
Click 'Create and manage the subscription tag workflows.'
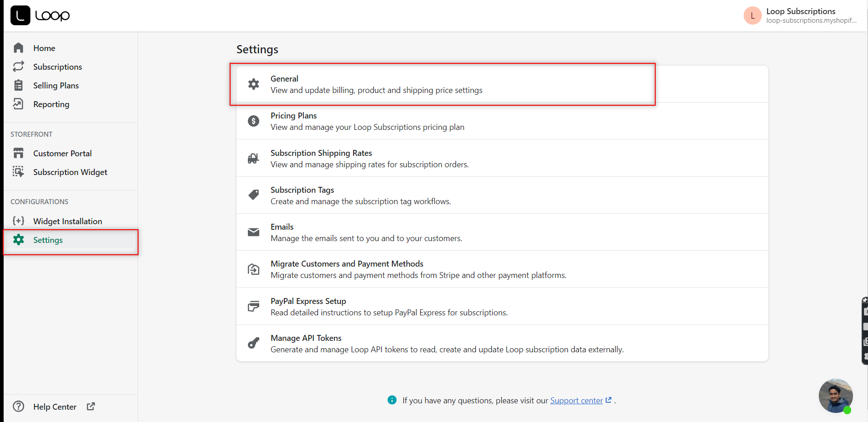tap(361, 201)
